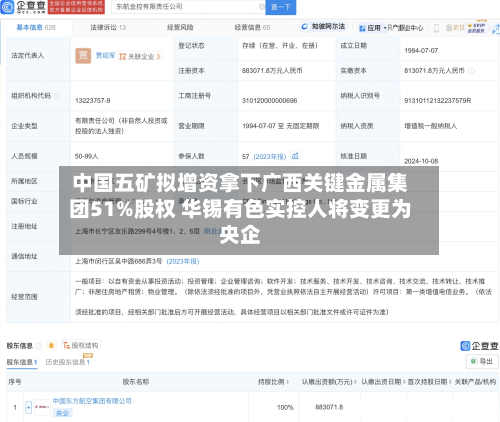Expand the 应用 apps dropdown
The image size is (500, 422).
pyautogui.click(x=372, y=28)
